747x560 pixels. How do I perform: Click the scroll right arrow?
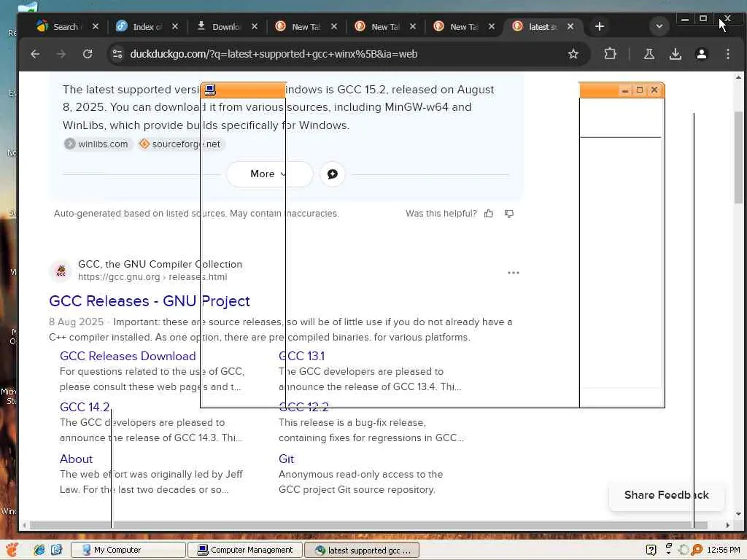click(727, 525)
